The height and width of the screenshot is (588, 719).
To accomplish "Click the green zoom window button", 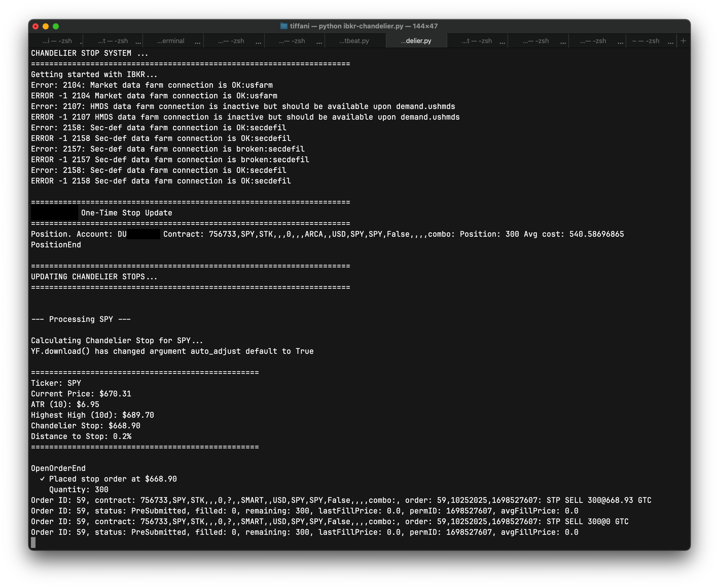I will [x=56, y=26].
